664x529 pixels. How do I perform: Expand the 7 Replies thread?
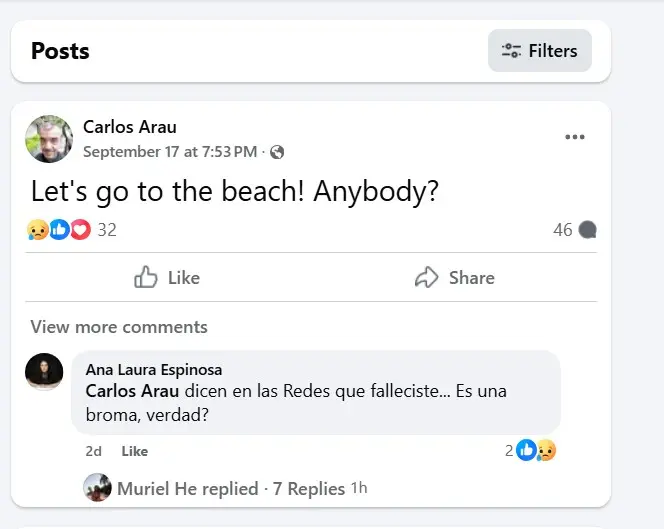(308, 488)
